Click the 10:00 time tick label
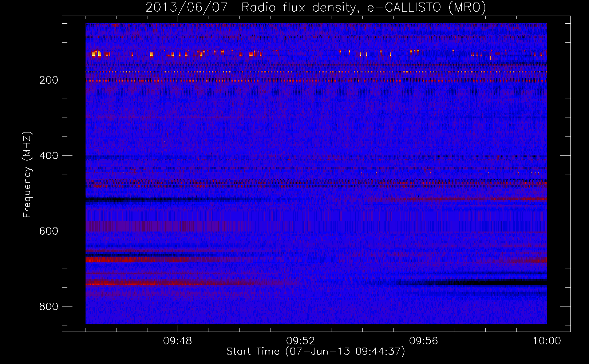Screen dimensions: 589x364 (x=547, y=341)
